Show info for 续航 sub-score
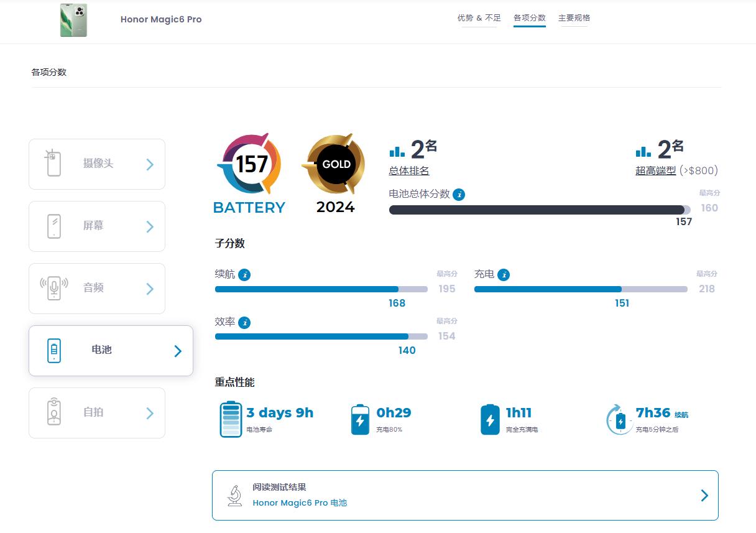This screenshot has height=533, width=756. click(x=244, y=274)
